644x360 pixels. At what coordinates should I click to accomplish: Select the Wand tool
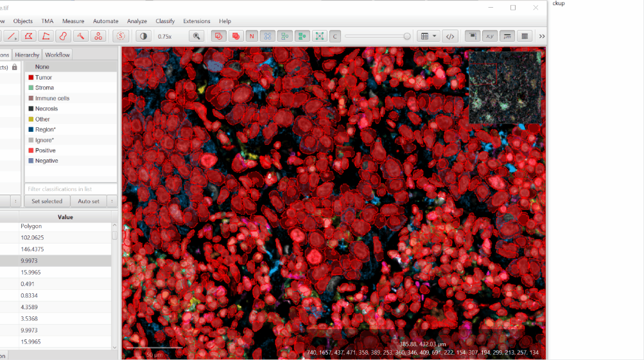[80, 36]
